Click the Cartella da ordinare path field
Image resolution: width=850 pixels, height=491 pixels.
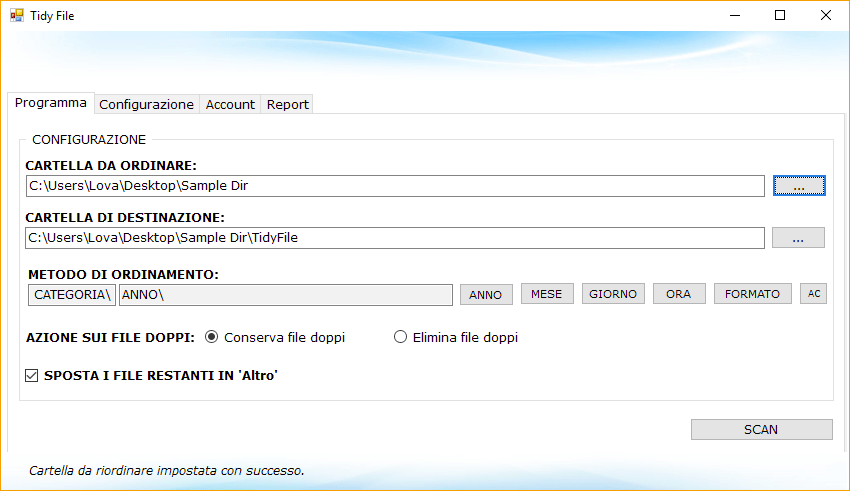click(395, 186)
